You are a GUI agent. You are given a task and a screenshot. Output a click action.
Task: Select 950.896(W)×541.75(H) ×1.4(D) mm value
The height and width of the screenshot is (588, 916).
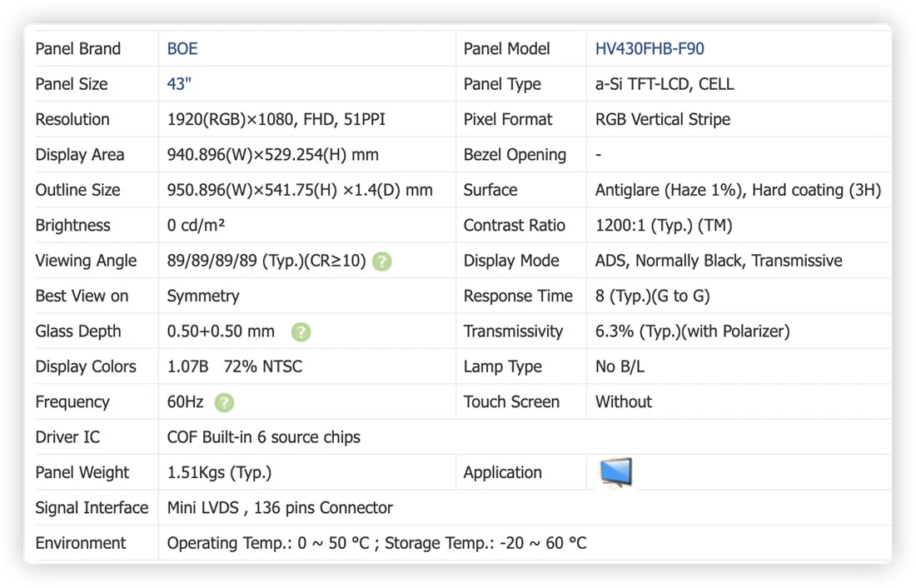[300, 190]
